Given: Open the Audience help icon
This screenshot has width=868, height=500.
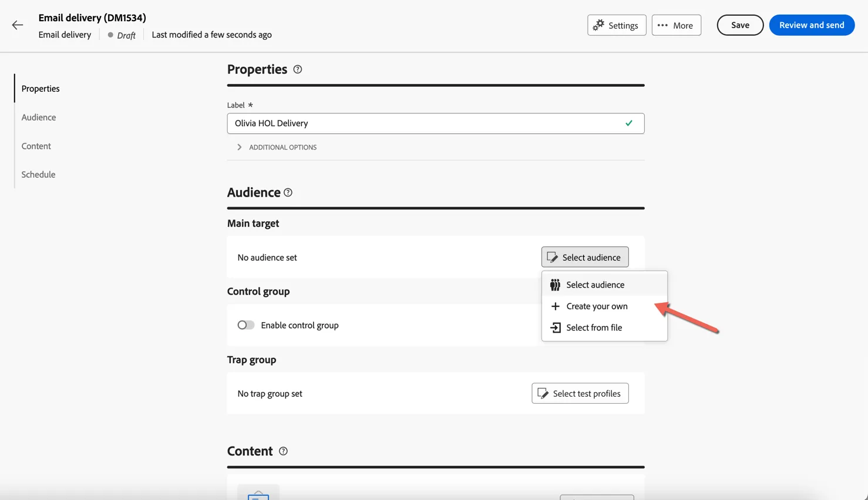Looking at the screenshot, I should (288, 192).
